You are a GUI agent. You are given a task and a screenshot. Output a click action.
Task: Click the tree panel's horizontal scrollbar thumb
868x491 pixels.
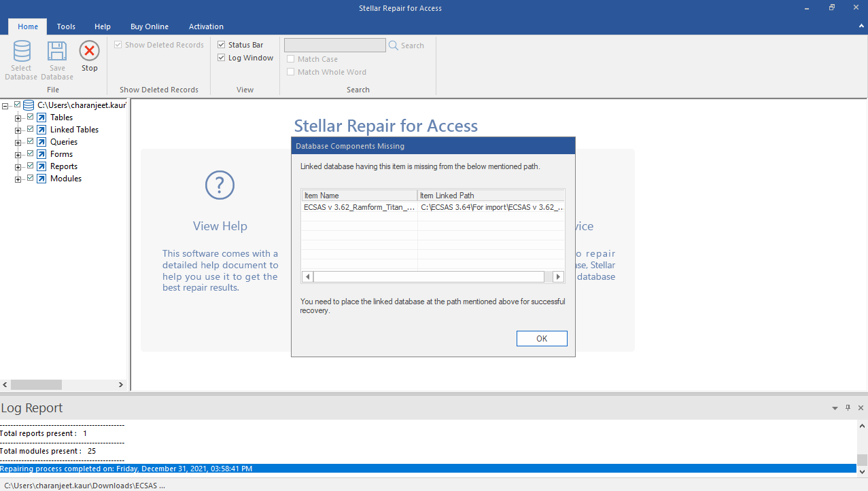click(x=37, y=384)
